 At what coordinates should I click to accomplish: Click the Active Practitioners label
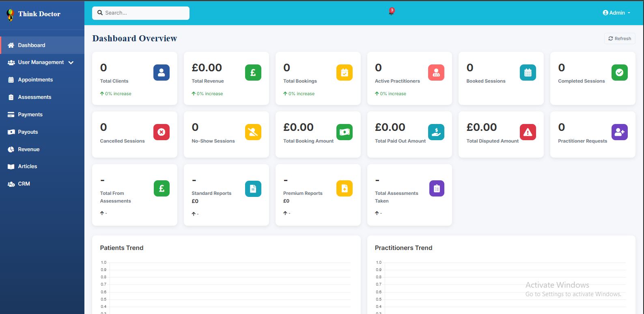pos(397,81)
